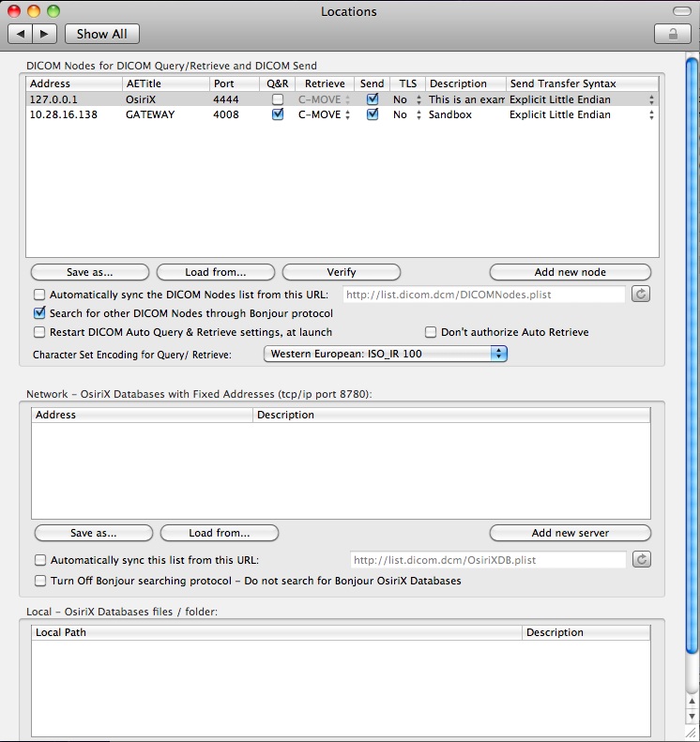Sort nodes by AETitle column header
Image resolution: width=700 pixels, height=742 pixels.
[x=164, y=83]
